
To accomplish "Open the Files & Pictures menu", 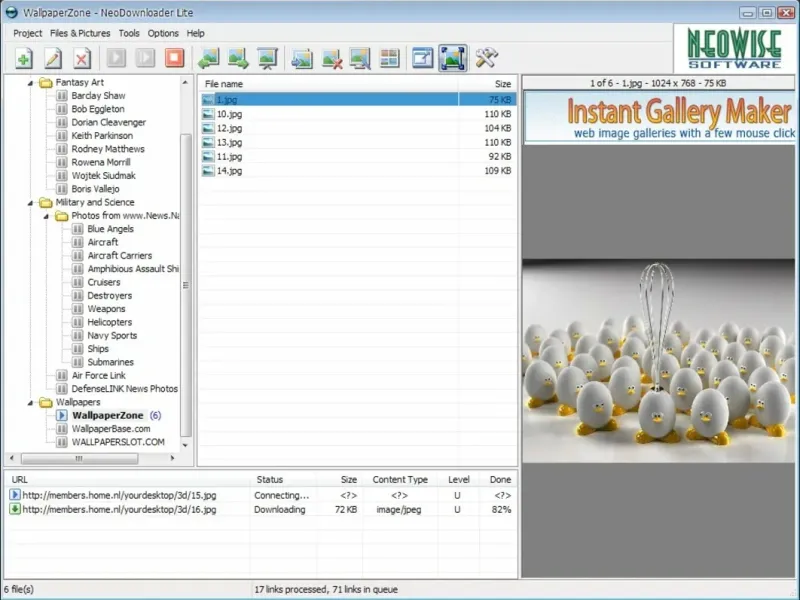I will click(x=80, y=33).
